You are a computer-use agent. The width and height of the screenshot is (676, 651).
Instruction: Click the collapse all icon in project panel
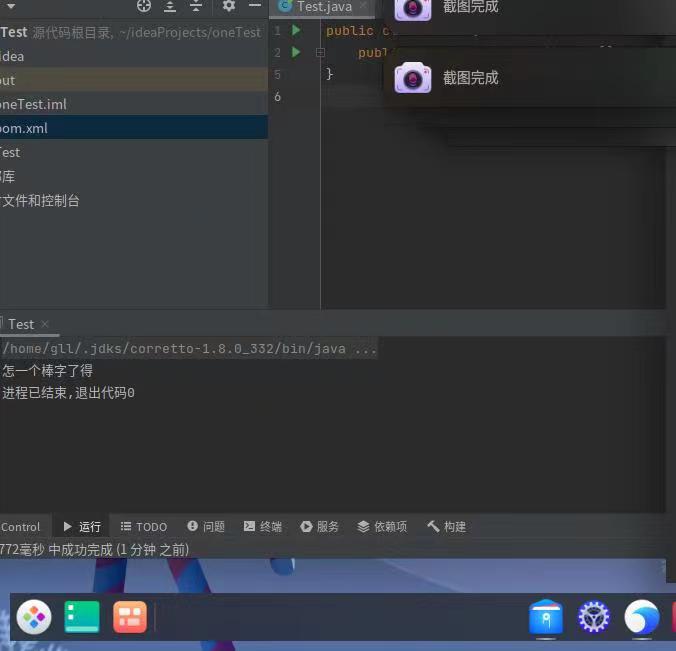(196, 6)
